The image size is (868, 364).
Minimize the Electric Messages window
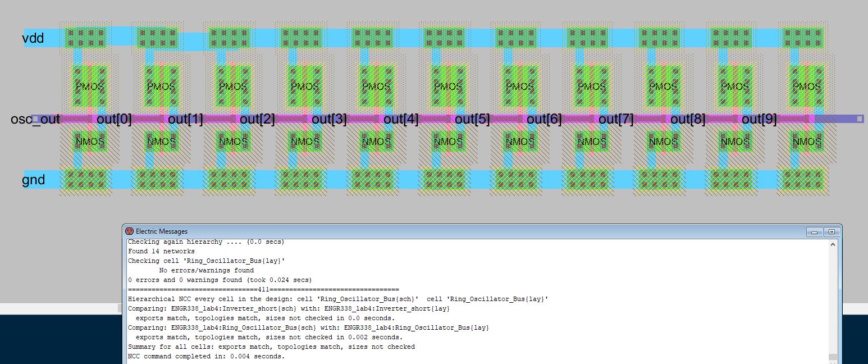[814, 231]
